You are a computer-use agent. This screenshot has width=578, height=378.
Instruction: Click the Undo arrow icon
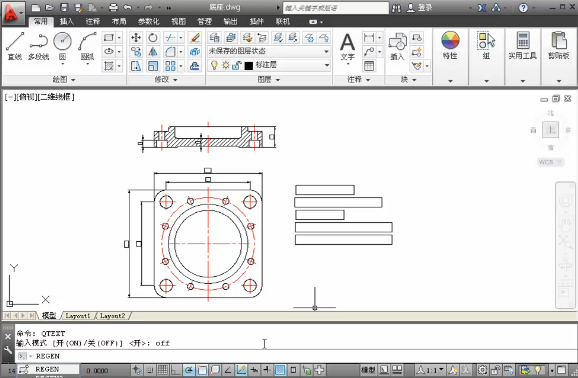tap(128, 8)
